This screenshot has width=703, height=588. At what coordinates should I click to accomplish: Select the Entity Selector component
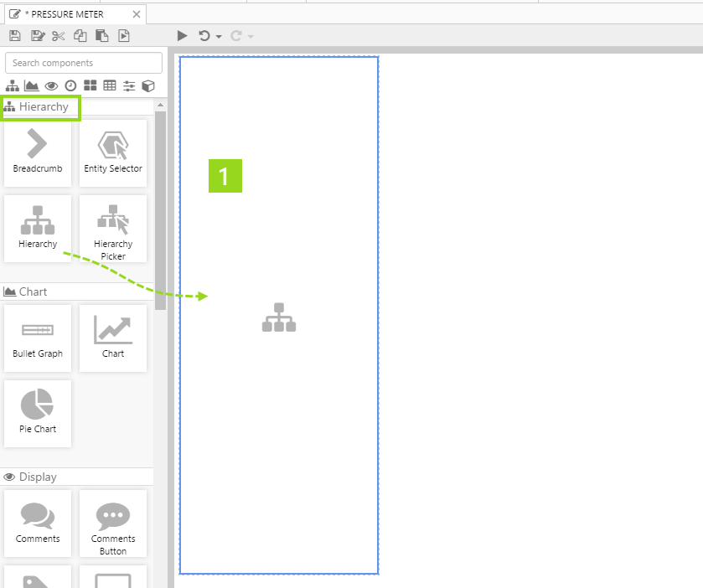[113, 152]
